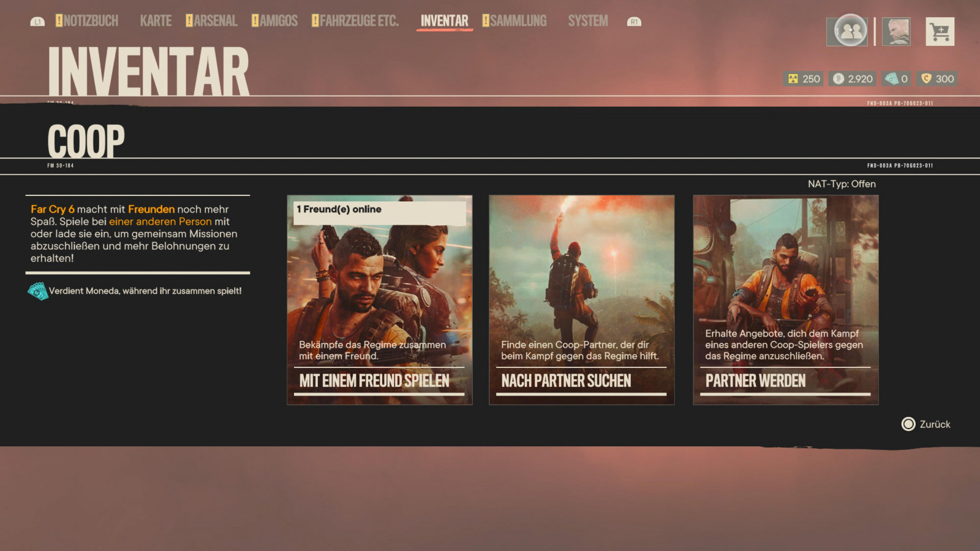This screenshot has width=980, height=551.
Task: Click the Moneda currency counter showing 0
Action: pyautogui.click(x=897, y=79)
